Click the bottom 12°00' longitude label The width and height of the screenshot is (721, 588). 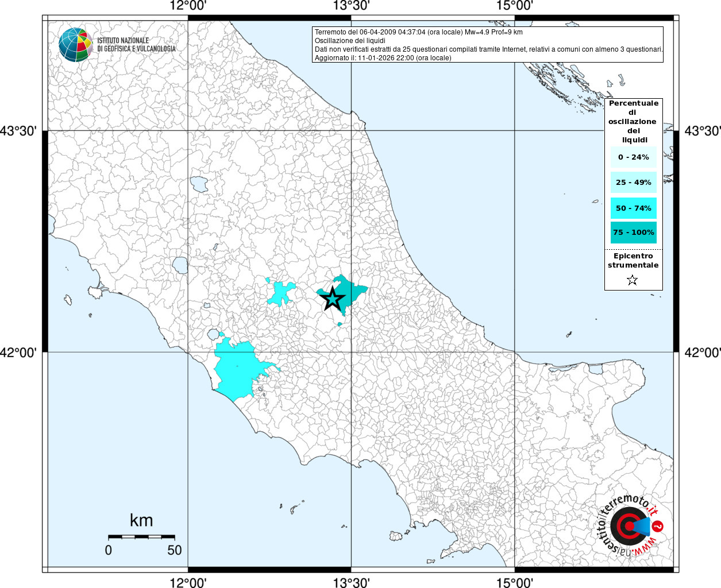click(x=188, y=582)
